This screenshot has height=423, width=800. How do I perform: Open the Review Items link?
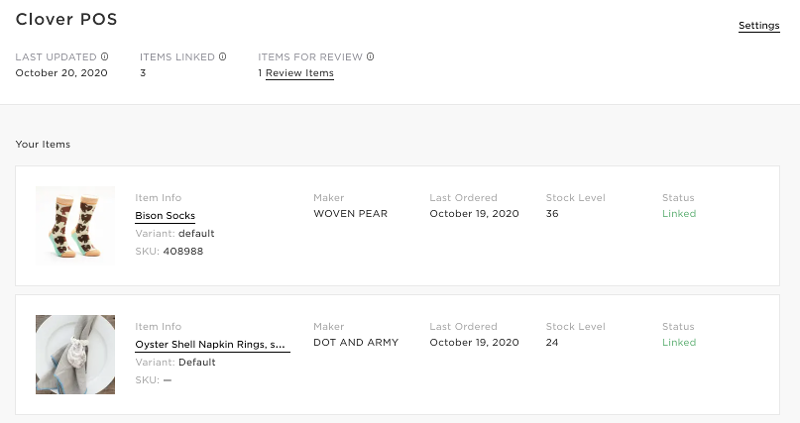[x=299, y=73]
